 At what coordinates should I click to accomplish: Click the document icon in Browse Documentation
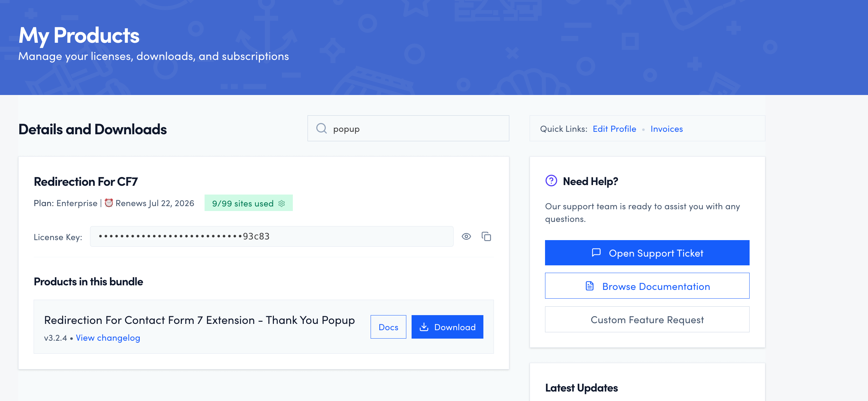tap(590, 286)
